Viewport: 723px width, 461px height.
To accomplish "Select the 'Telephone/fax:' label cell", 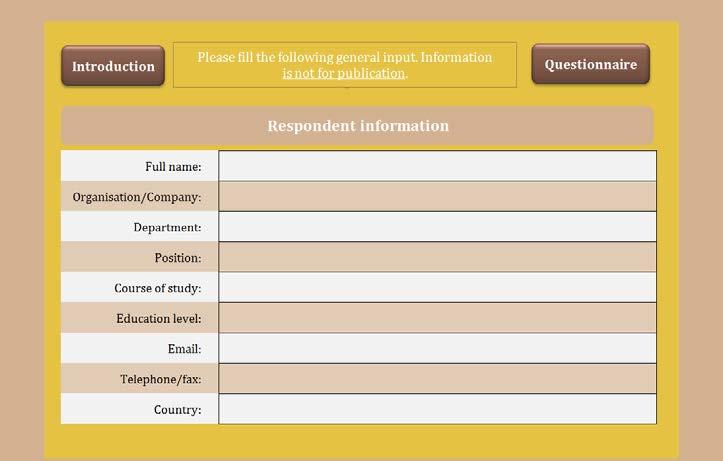I will click(x=140, y=379).
